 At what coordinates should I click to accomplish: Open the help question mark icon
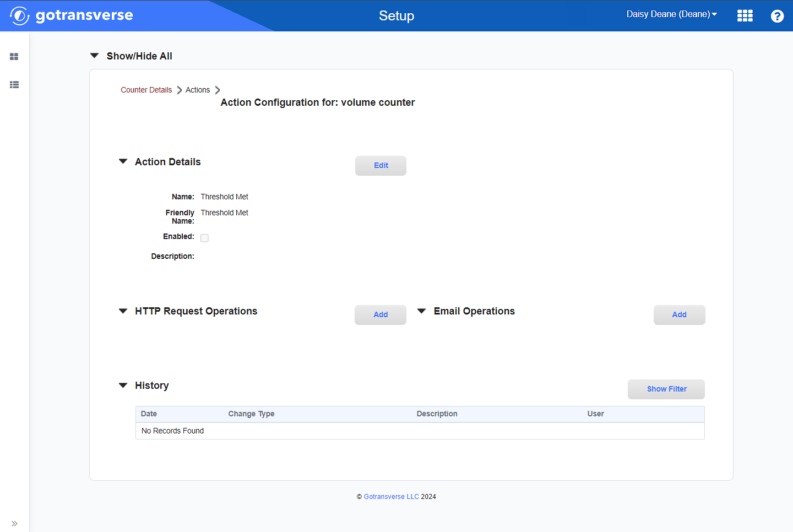[x=777, y=16]
